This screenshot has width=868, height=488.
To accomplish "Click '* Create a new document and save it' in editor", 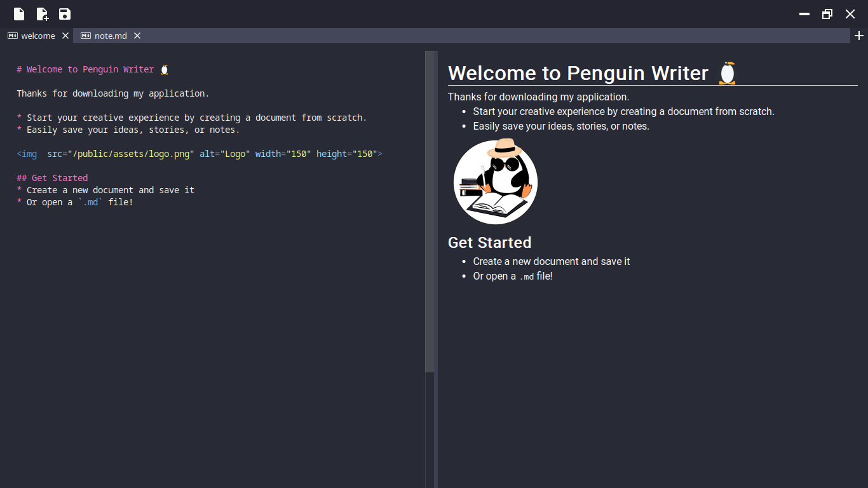I will 105,190.
